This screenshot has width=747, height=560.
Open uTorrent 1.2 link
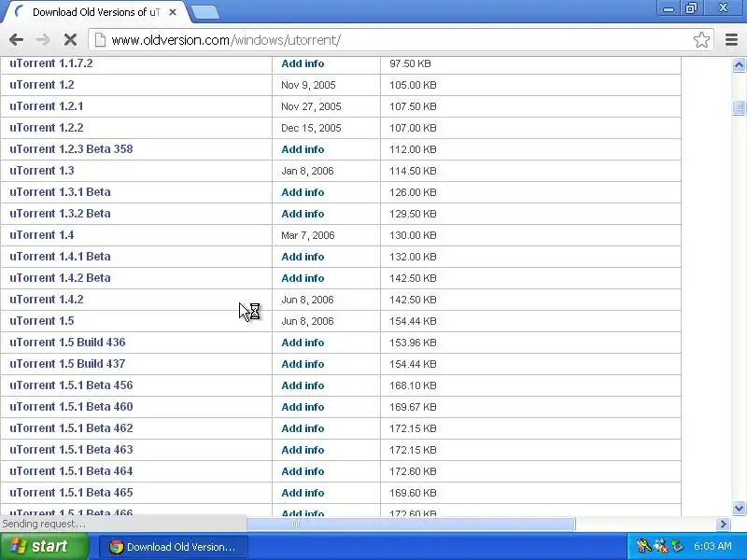42,85
